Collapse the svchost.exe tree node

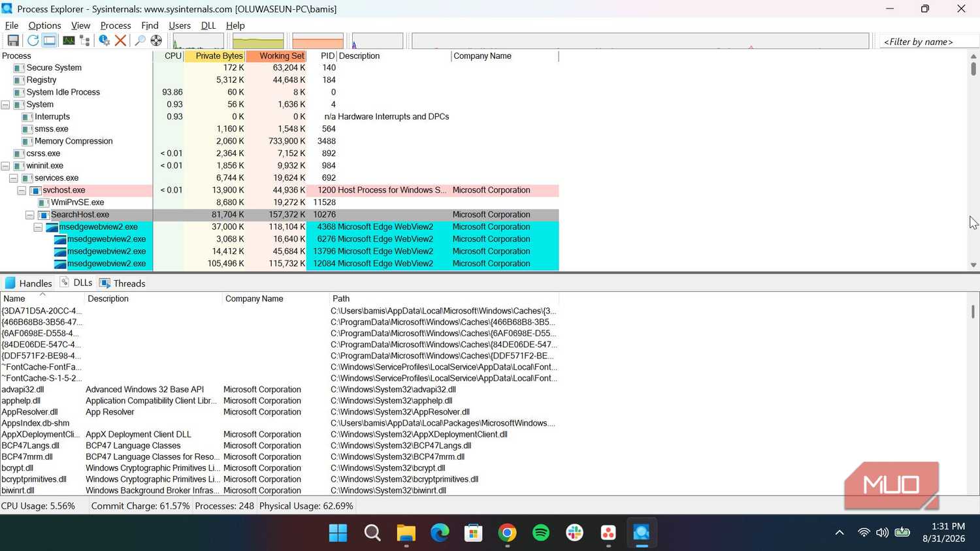(x=22, y=191)
